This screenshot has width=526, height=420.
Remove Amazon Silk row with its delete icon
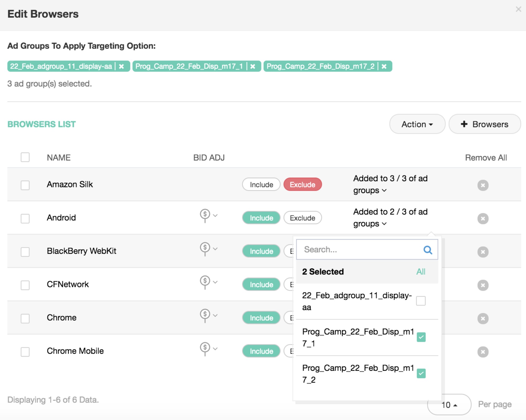(x=483, y=185)
